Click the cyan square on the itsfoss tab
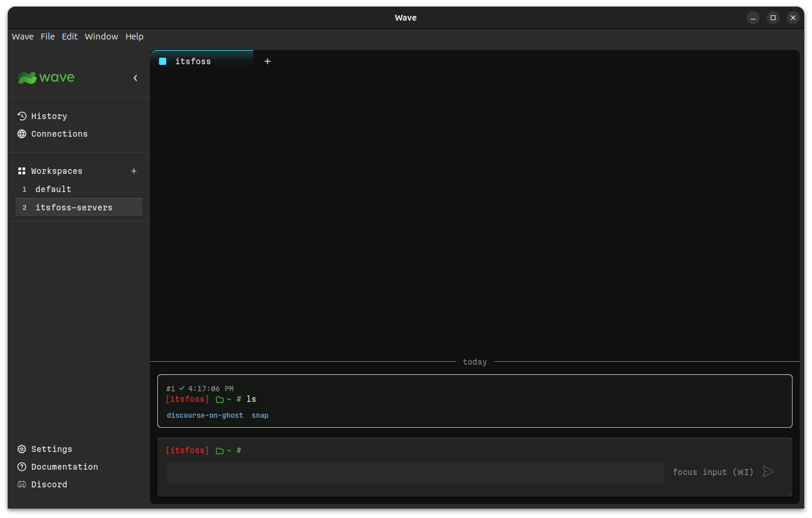 pyautogui.click(x=163, y=61)
